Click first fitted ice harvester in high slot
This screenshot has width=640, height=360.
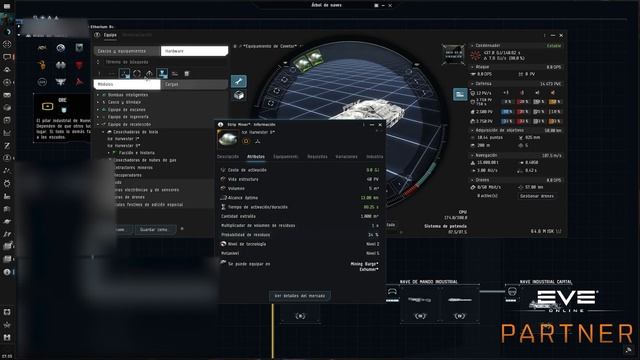(x=302, y=64)
